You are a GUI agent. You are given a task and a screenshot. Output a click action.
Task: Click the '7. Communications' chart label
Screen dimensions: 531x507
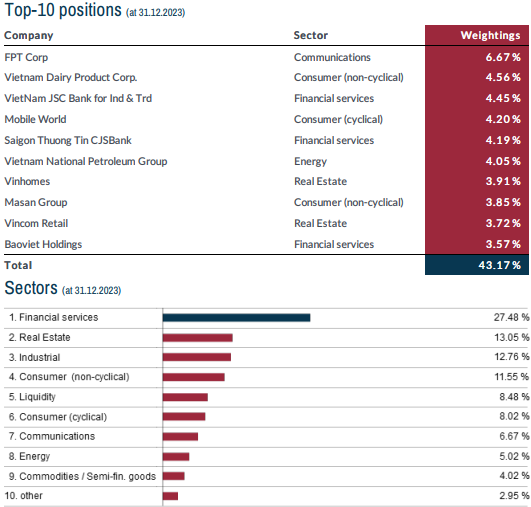pyautogui.click(x=51, y=436)
